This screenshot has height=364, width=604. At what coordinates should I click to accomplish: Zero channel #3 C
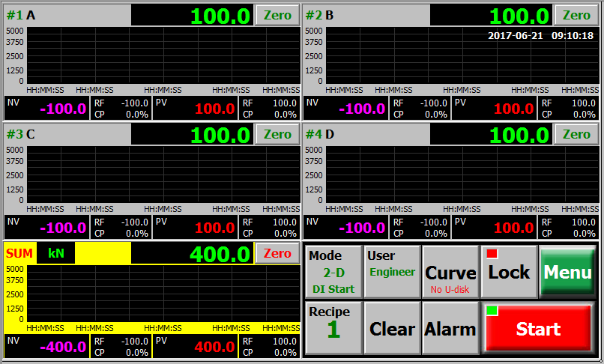(x=277, y=134)
